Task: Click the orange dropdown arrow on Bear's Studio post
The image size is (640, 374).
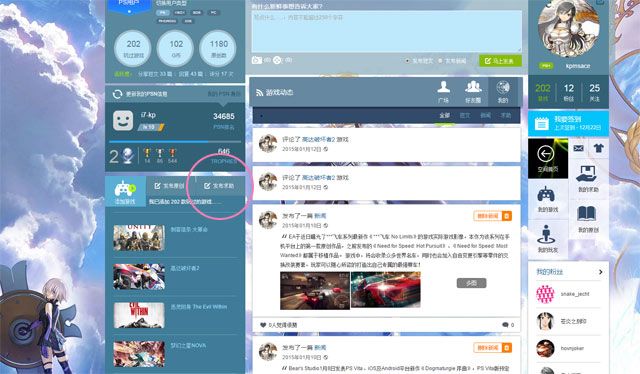Action: pyautogui.click(x=507, y=348)
